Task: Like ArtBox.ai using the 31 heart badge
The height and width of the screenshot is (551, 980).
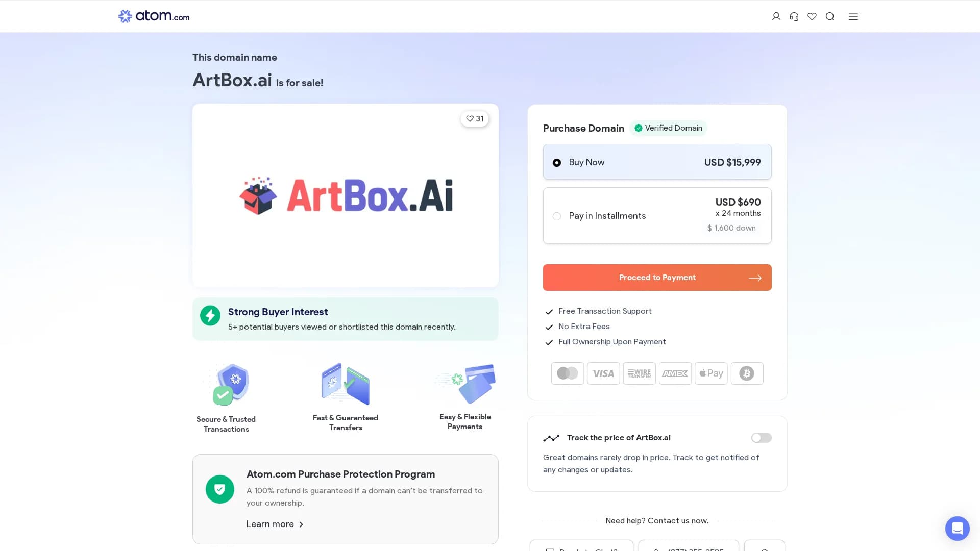Action: point(475,118)
